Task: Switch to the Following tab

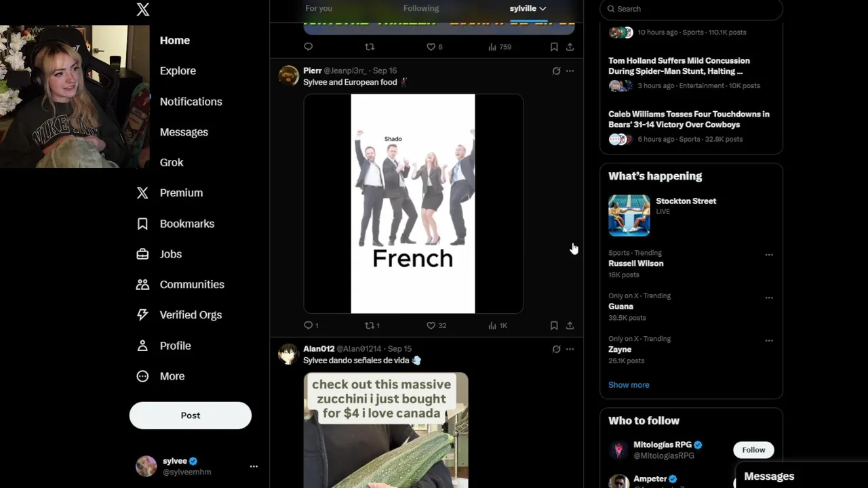Action: (421, 9)
